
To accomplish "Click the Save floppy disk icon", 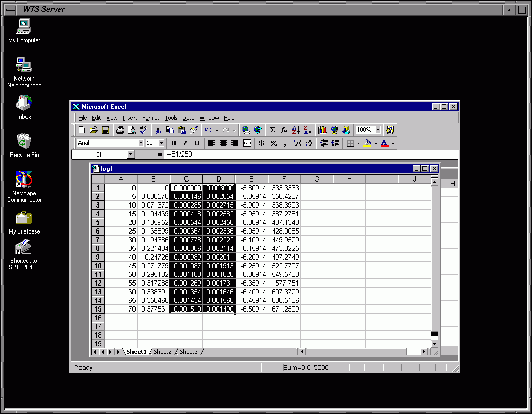I will (x=105, y=130).
